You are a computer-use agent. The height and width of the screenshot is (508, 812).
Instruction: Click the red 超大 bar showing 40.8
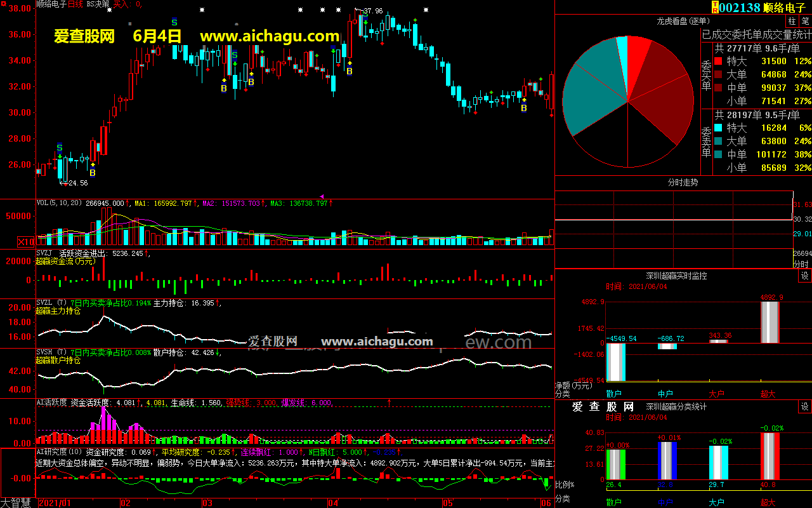pyautogui.click(x=769, y=457)
